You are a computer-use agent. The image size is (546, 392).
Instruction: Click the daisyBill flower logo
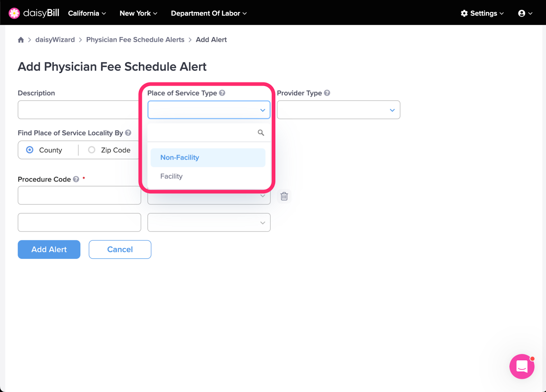pyautogui.click(x=14, y=13)
